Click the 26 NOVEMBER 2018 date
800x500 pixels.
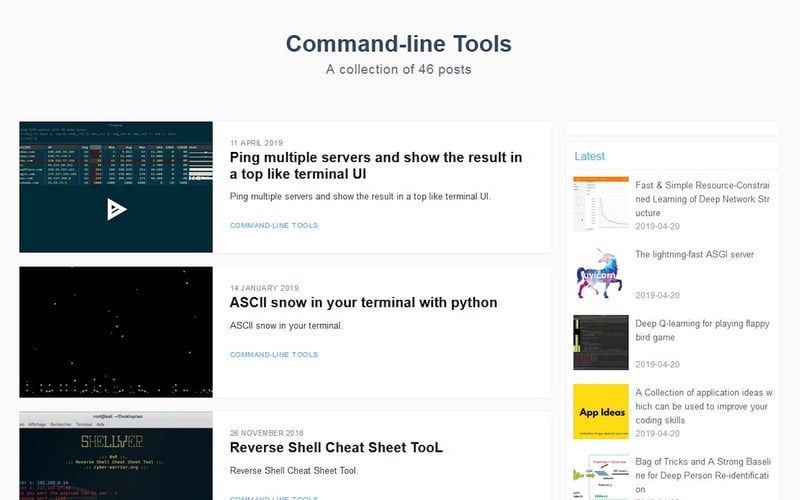point(267,433)
